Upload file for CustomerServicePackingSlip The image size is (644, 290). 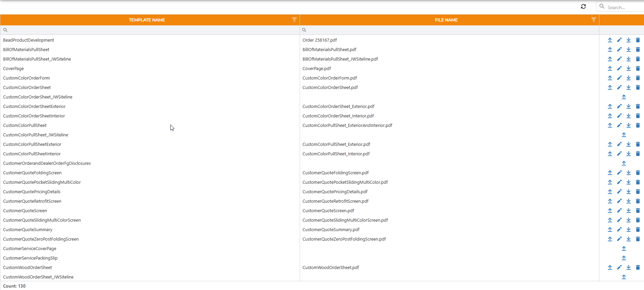click(x=624, y=258)
